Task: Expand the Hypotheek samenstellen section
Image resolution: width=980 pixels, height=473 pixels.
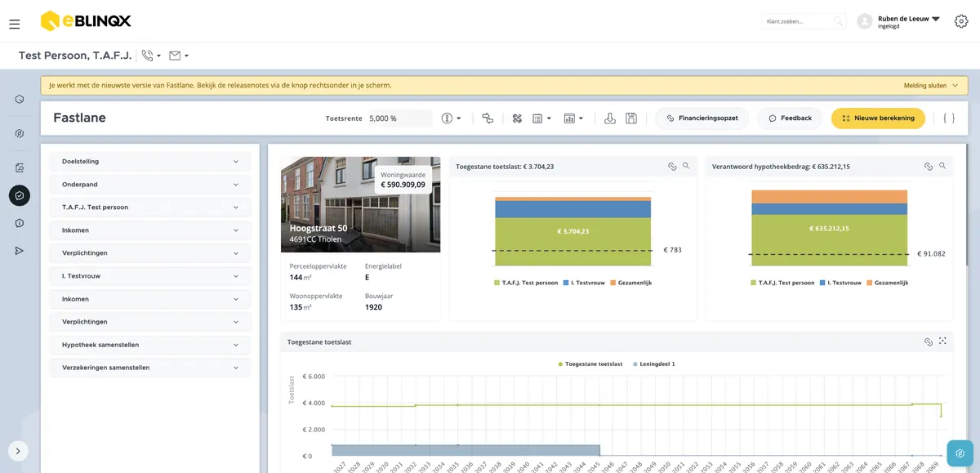Action: click(151, 345)
